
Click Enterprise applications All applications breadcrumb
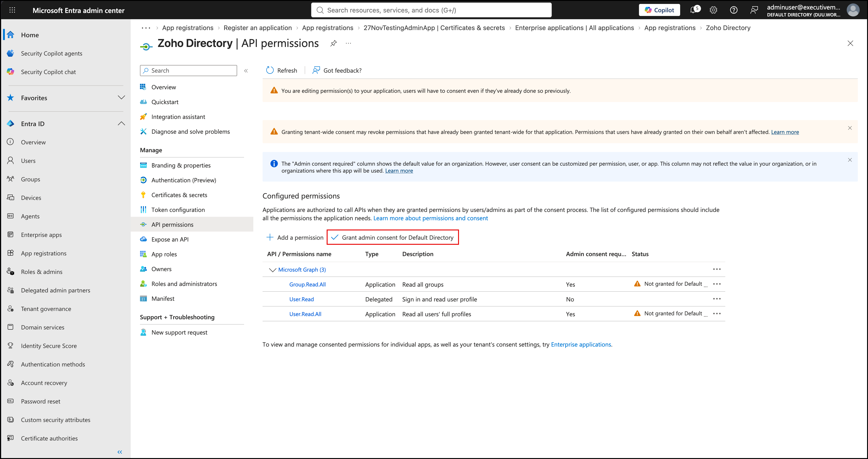pos(574,28)
